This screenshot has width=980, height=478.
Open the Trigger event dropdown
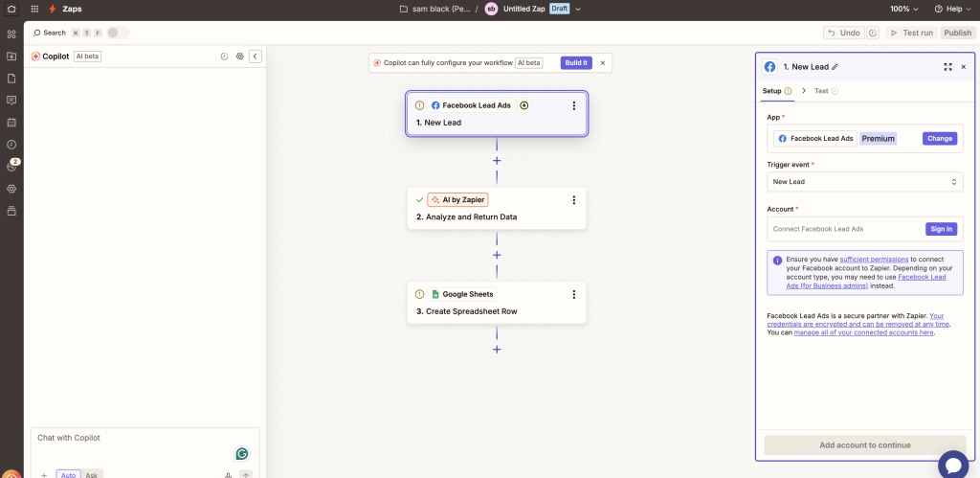point(865,182)
